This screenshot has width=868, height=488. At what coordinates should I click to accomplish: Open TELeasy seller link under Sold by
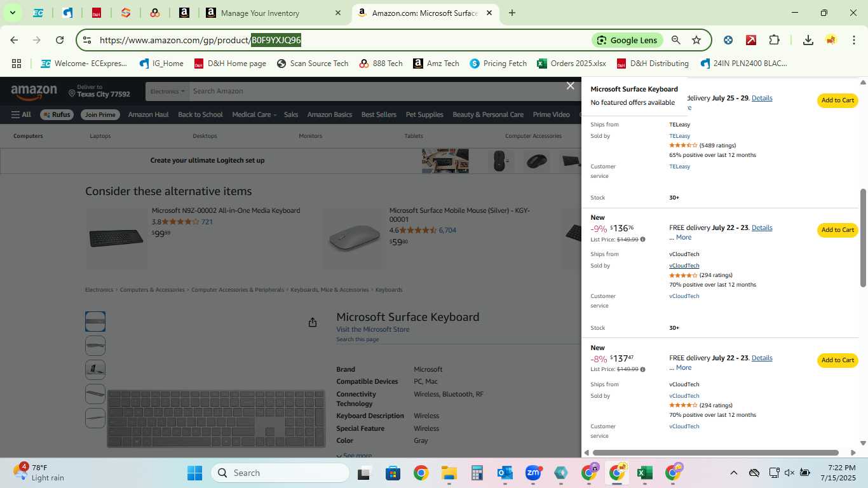point(679,136)
